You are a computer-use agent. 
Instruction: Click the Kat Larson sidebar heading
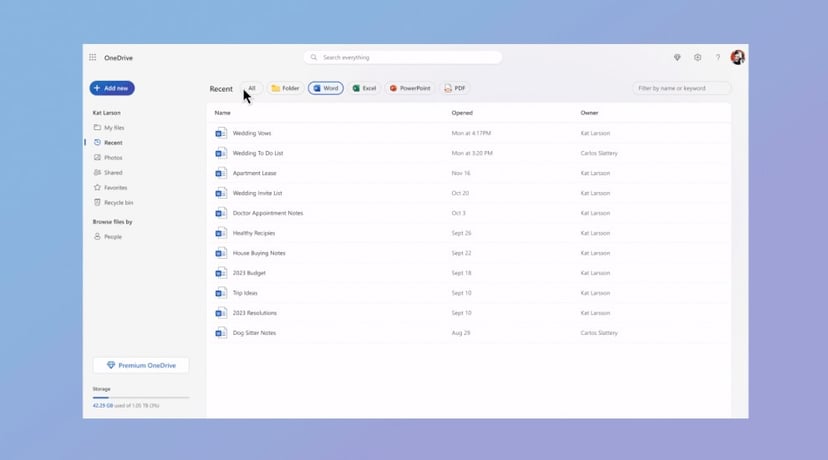[x=107, y=113]
